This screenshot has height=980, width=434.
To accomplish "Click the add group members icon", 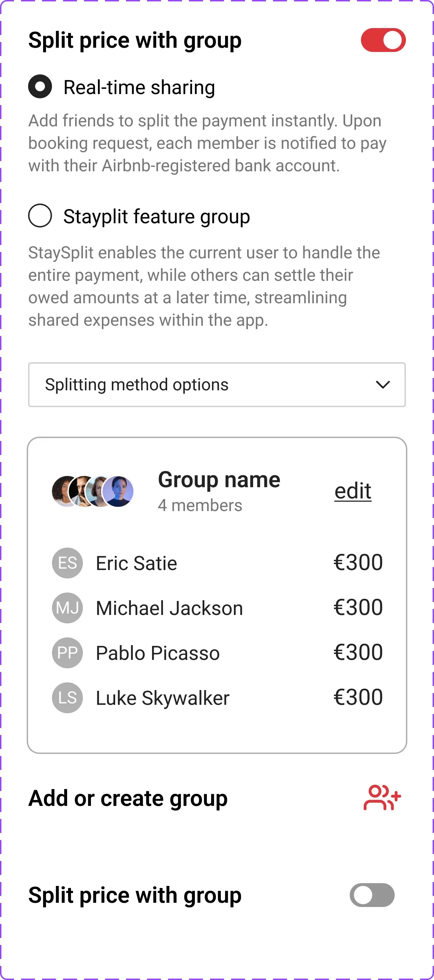I will tap(382, 797).
